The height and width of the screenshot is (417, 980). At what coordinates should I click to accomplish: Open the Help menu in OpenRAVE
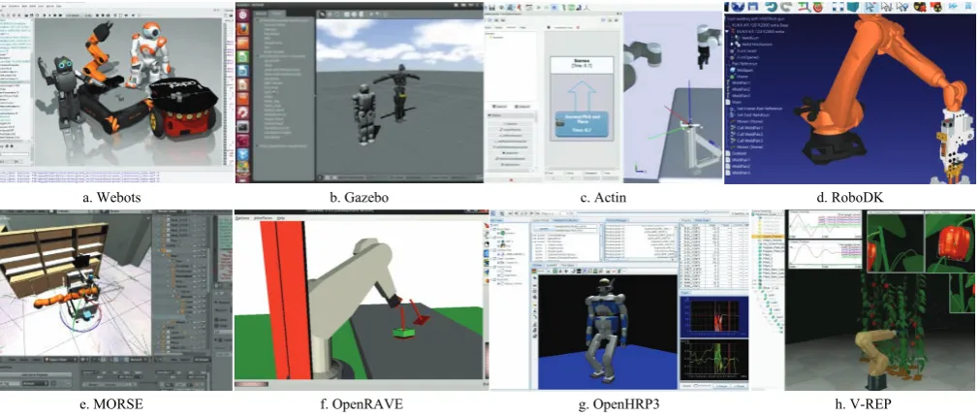281,218
